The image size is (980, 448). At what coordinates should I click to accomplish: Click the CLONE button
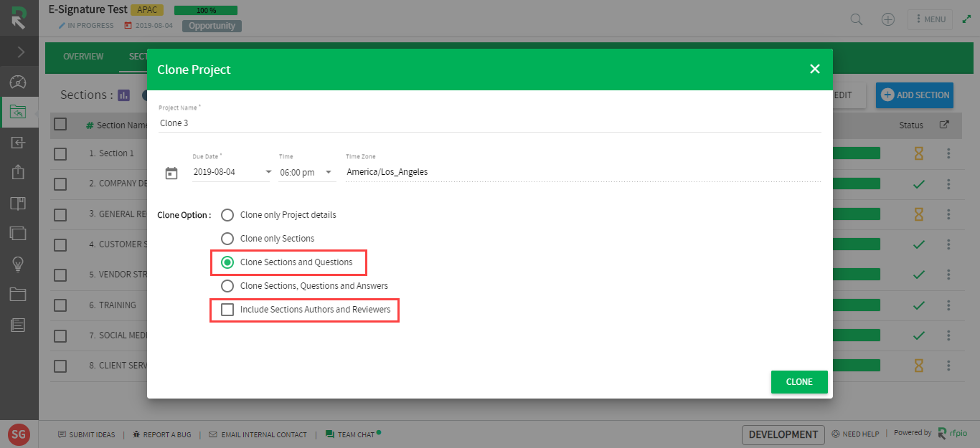(799, 382)
